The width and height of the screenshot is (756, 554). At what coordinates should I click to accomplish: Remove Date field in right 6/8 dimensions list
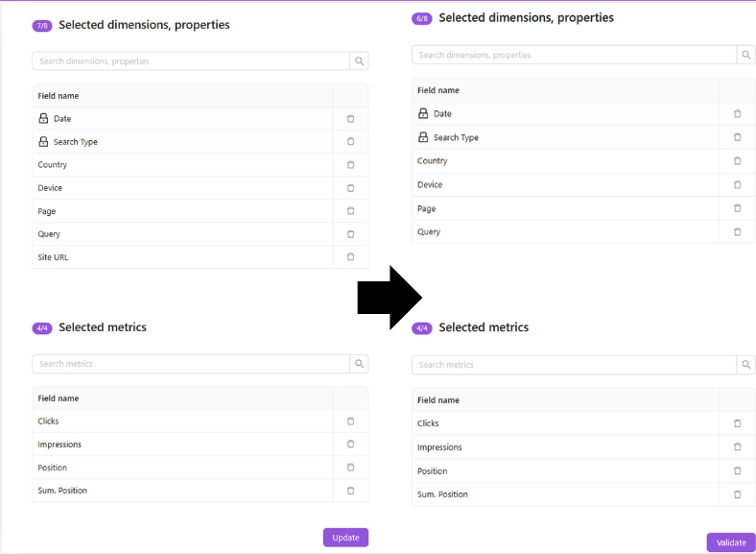click(x=737, y=114)
